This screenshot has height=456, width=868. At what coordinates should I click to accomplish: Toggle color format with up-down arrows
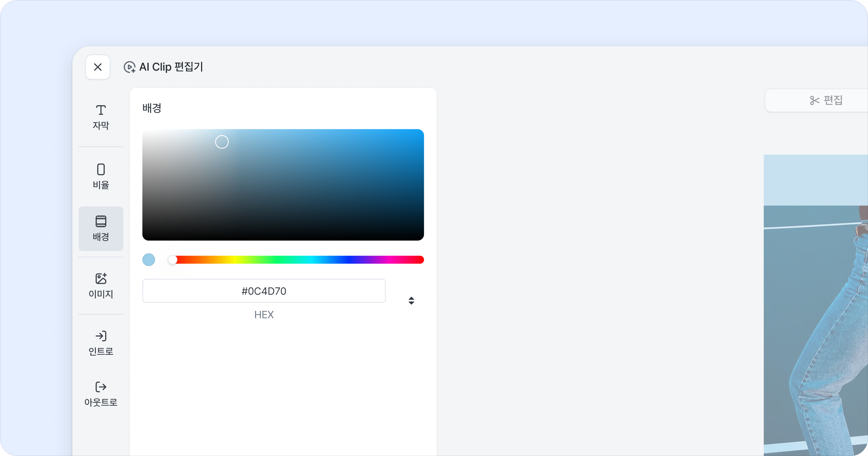tap(411, 301)
